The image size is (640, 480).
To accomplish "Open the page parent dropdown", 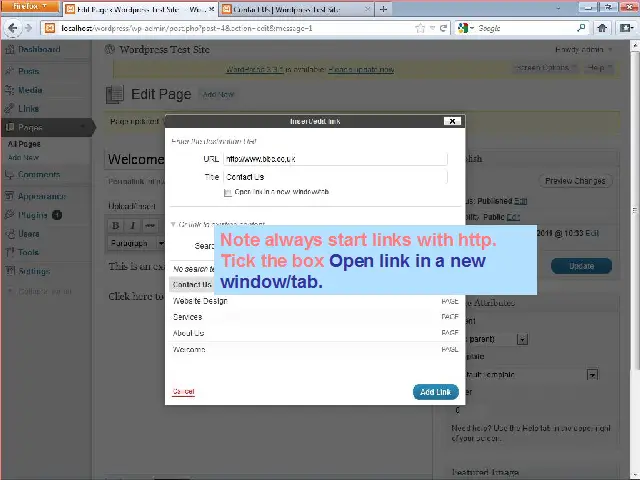I will [522, 339].
